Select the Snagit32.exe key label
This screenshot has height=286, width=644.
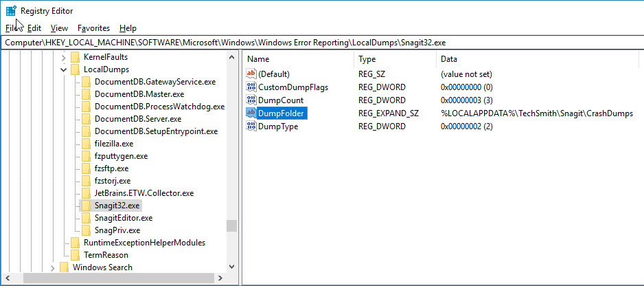(x=117, y=206)
